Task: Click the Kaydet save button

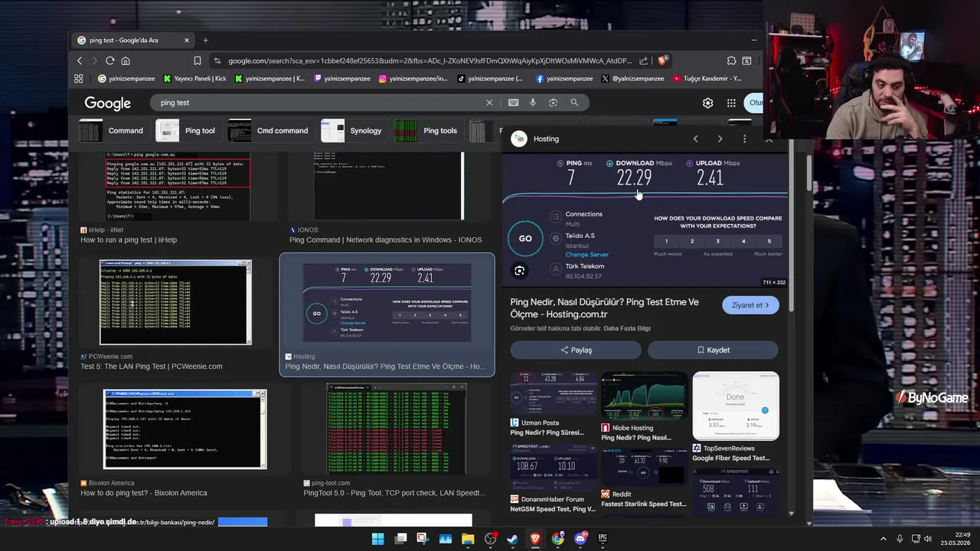Action: point(713,350)
